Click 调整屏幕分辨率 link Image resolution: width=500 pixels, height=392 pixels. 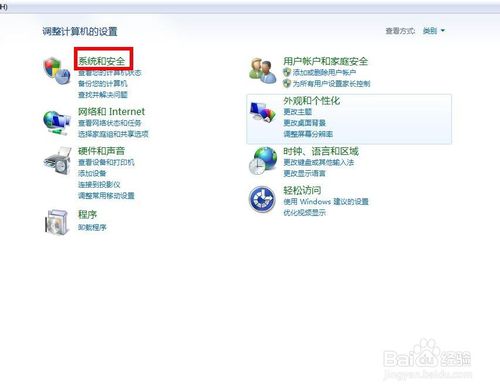coord(308,134)
